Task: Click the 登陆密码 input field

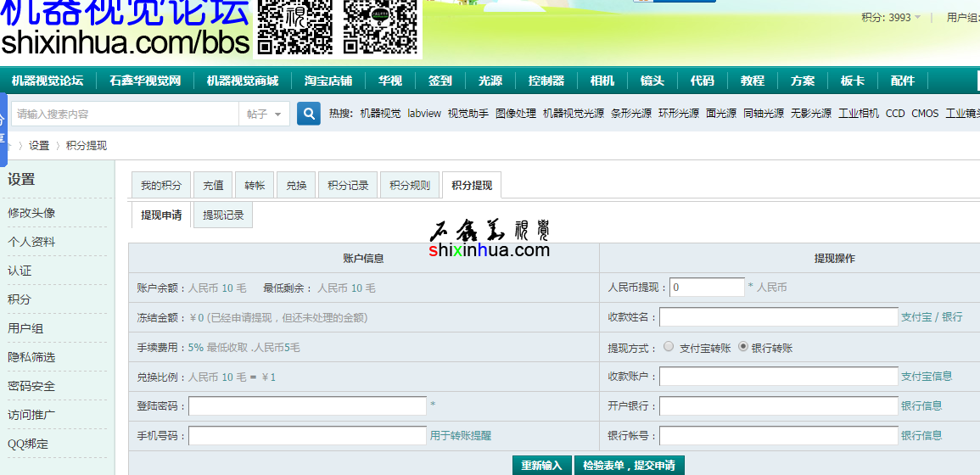Action: click(307, 406)
